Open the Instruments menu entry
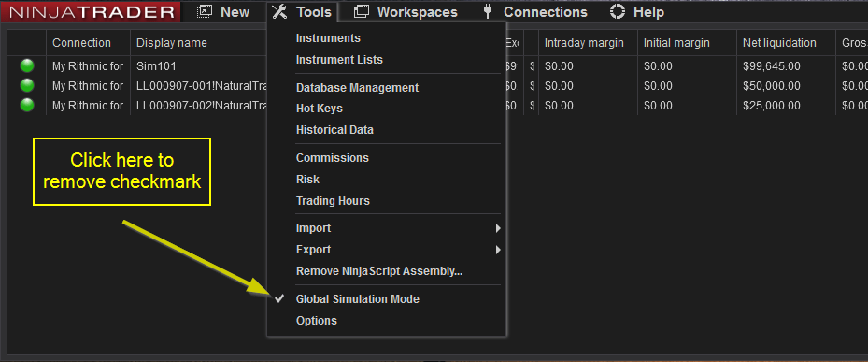 328,38
